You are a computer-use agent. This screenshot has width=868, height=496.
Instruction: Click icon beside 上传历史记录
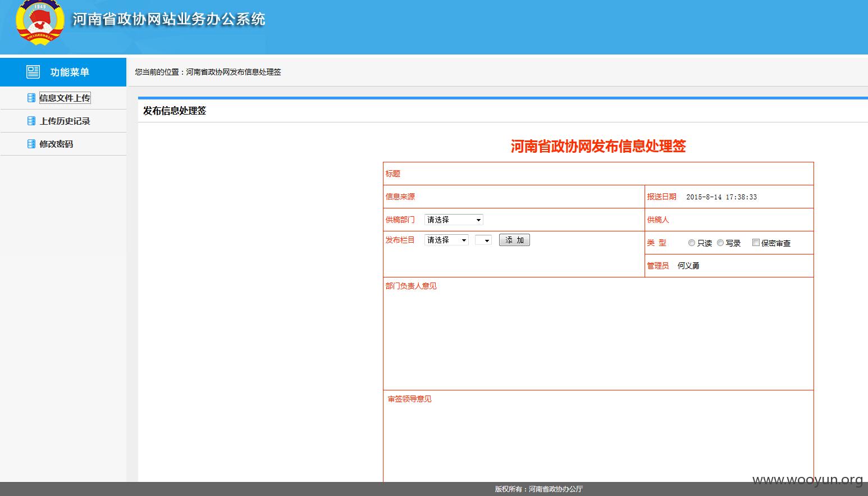[x=31, y=121]
